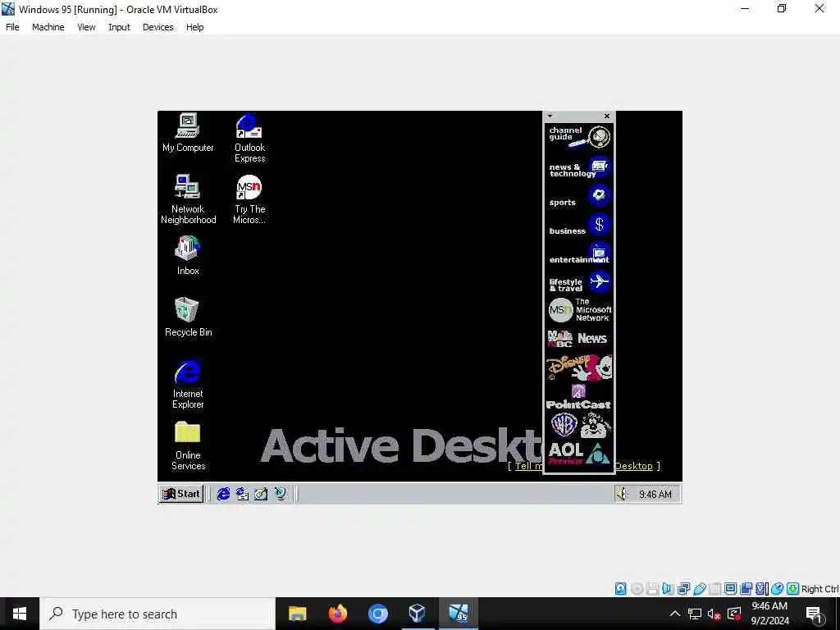Image resolution: width=840 pixels, height=630 pixels.
Task: Launch Outlook Express from Quick Launch
Action: [242, 493]
